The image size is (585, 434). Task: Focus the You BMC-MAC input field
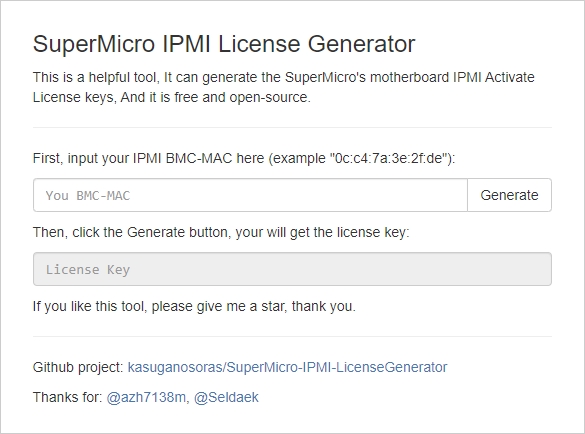tap(250, 195)
